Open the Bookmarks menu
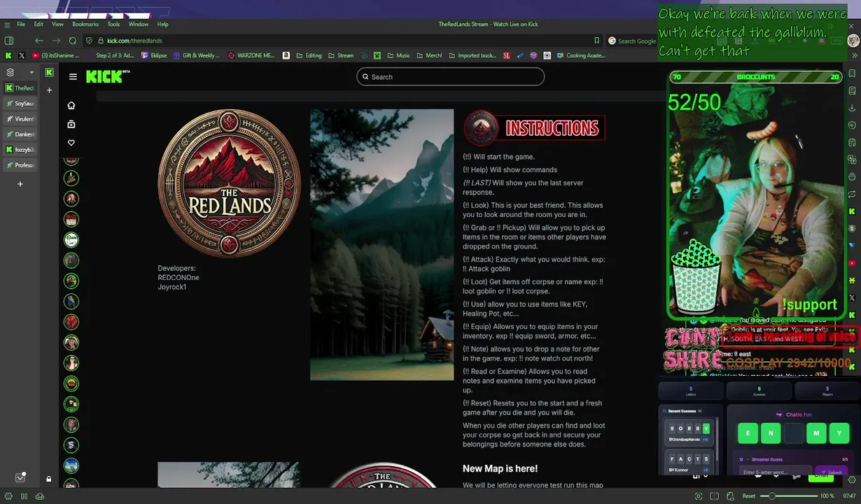The image size is (861, 504). point(85,24)
